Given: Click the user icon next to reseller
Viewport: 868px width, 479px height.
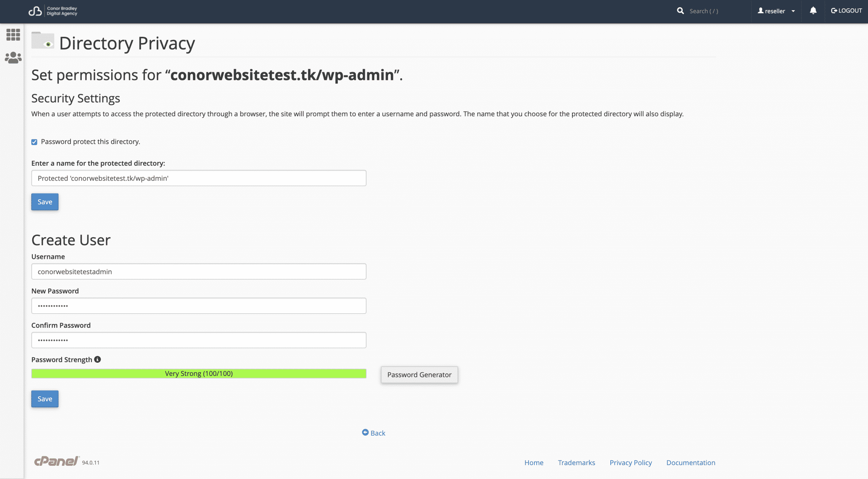Looking at the screenshot, I should [x=761, y=11].
